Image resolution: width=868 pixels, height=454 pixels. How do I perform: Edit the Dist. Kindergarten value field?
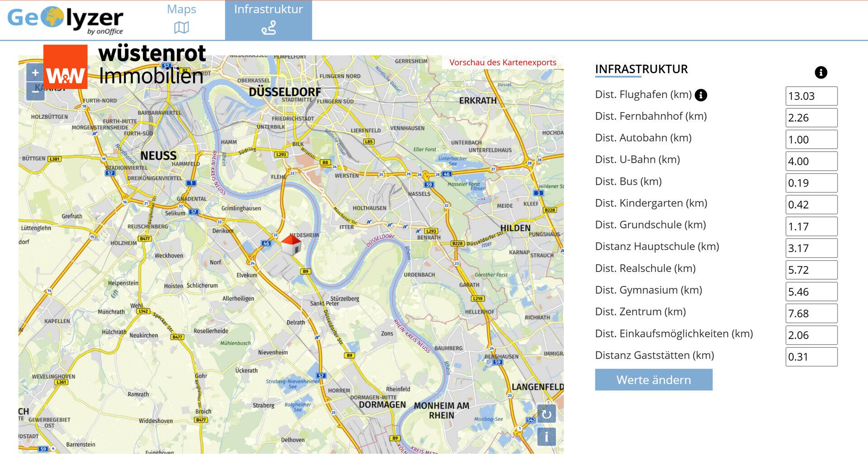pyautogui.click(x=811, y=205)
